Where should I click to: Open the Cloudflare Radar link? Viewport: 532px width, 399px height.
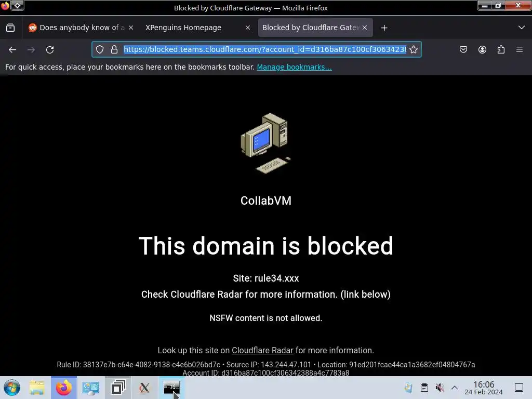tap(262, 350)
